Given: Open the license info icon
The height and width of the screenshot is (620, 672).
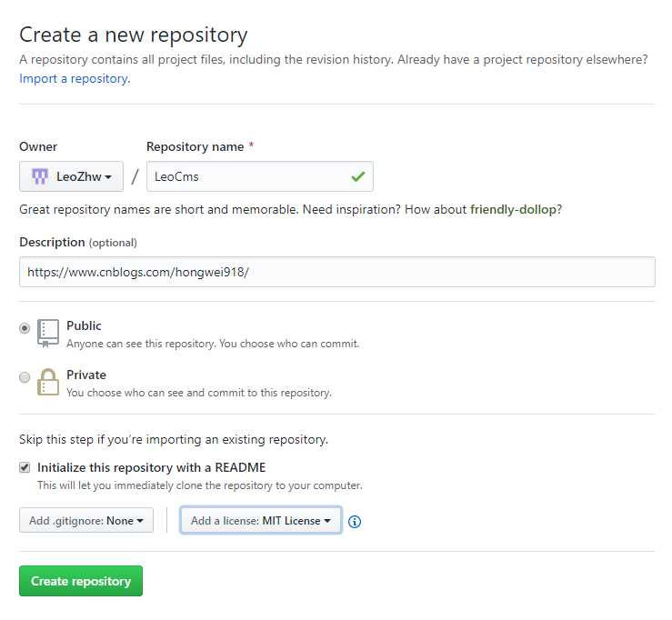Looking at the screenshot, I should 355,522.
